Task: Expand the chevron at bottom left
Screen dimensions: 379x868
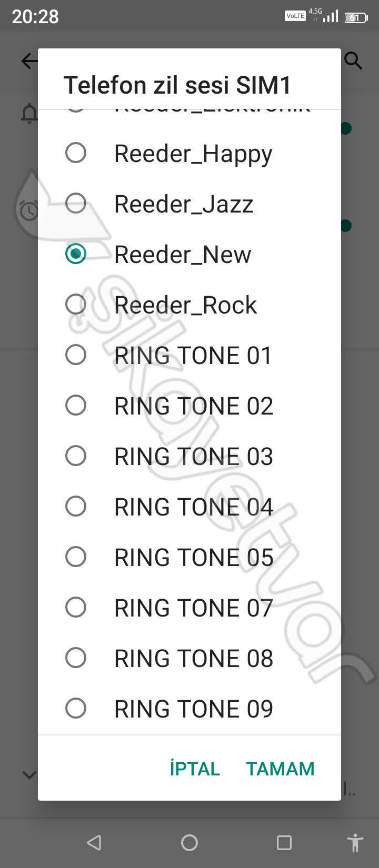Action: [29, 774]
